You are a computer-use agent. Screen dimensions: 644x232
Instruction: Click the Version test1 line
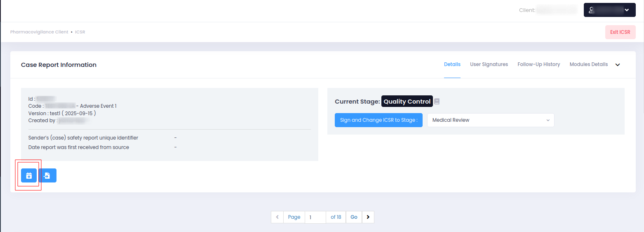coord(62,113)
